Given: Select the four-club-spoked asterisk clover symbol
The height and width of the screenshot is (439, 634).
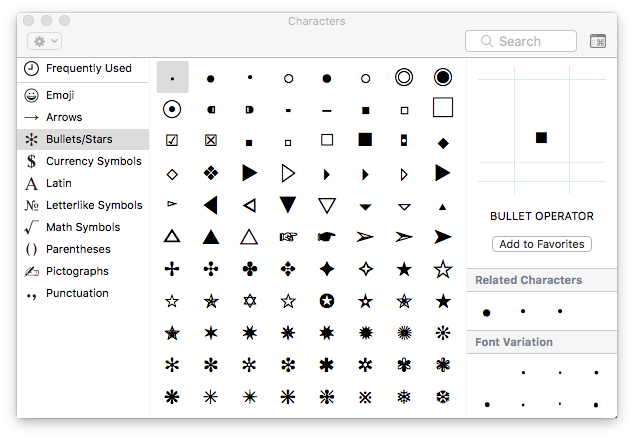Looking at the screenshot, I should [249, 269].
